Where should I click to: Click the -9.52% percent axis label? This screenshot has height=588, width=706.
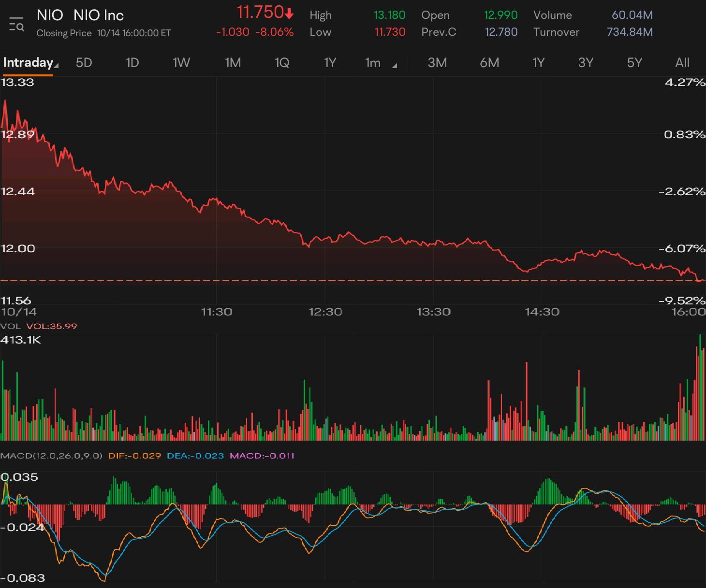click(682, 301)
